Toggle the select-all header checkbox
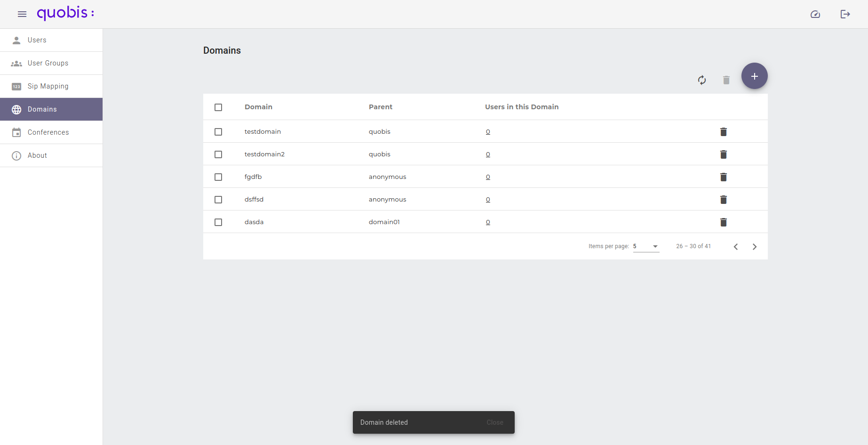Screen dimensions: 868x445 click(218, 107)
